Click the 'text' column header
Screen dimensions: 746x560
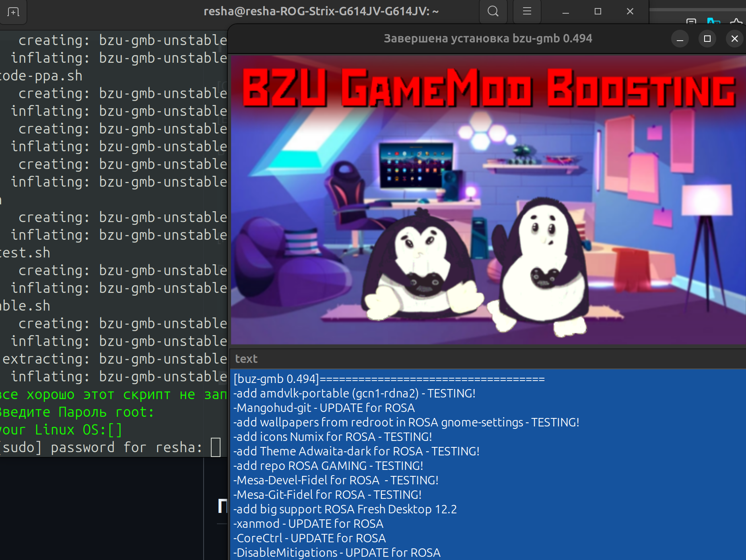pyautogui.click(x=488, y=359)
